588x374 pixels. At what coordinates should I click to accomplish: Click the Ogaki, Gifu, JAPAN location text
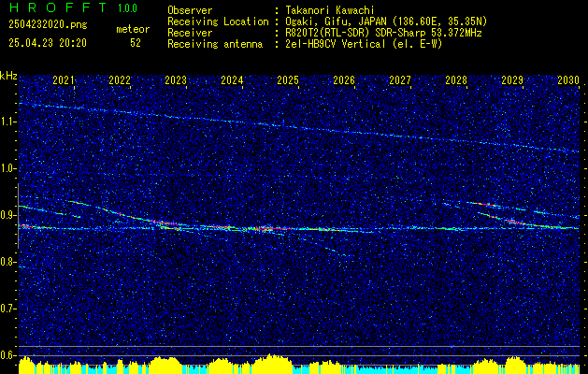click(x=386, y=22)
